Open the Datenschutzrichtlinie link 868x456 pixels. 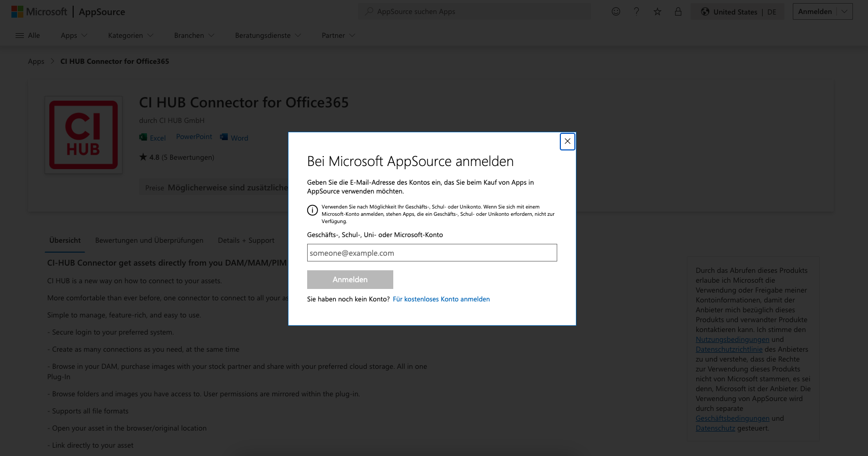[x=729, y=349]
